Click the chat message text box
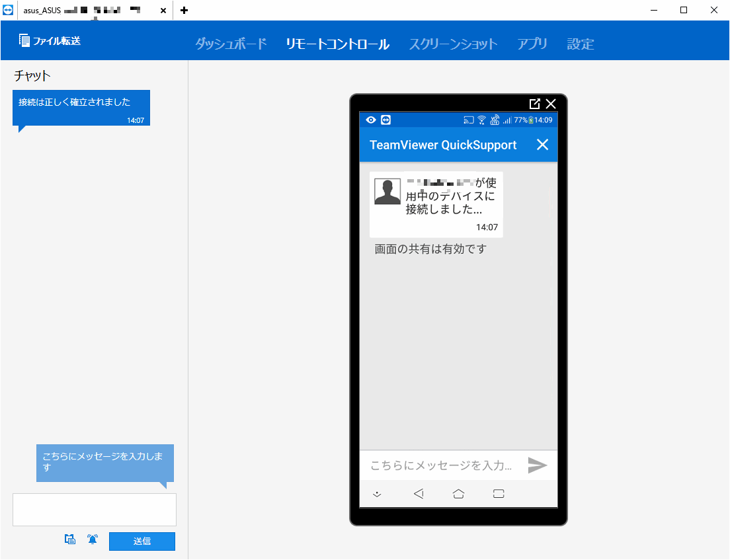 click(95, 510)
